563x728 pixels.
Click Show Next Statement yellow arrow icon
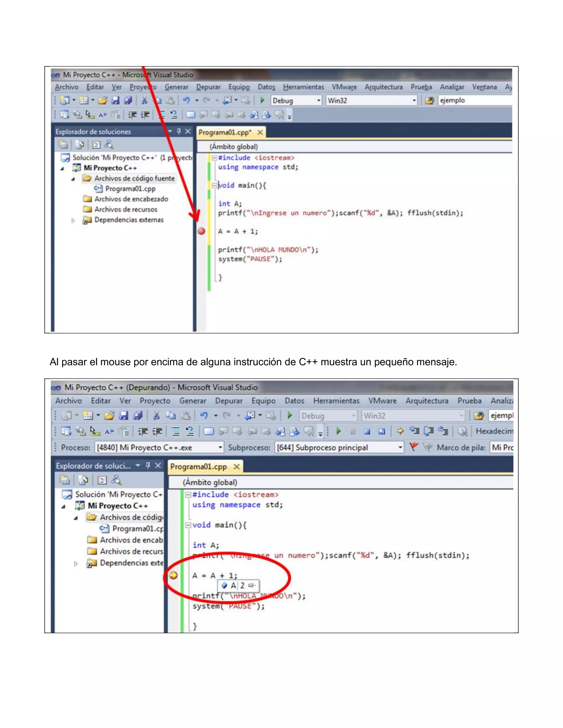point(400,431)
